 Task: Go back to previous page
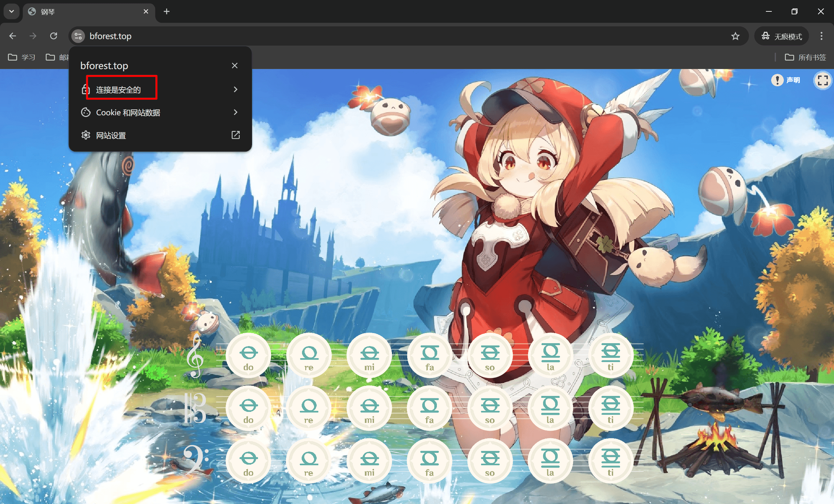[x=12, y=36]
